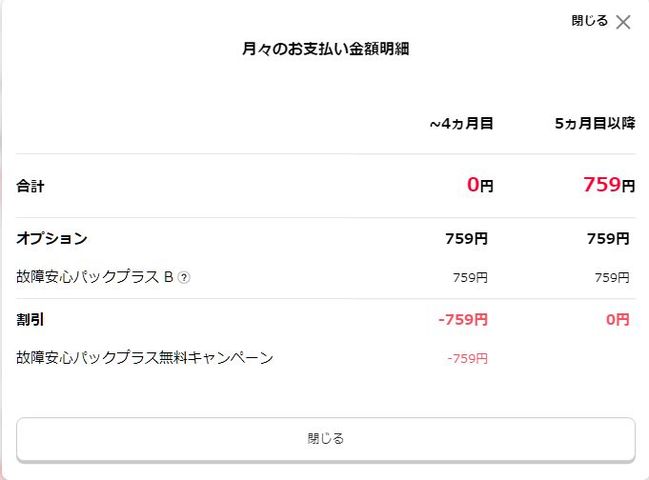Viewport: 649px width, 480px height.
Task: Click the 合計 row label
Action: [31, 186]
